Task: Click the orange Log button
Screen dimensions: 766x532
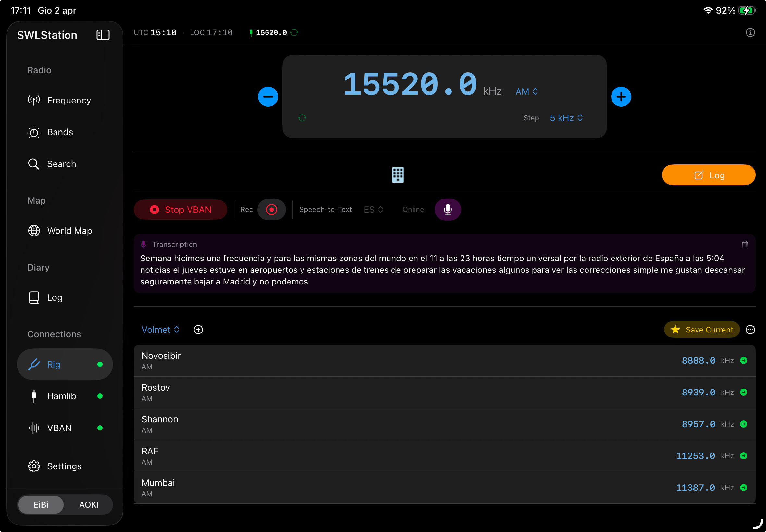Action: click(708, 175)
